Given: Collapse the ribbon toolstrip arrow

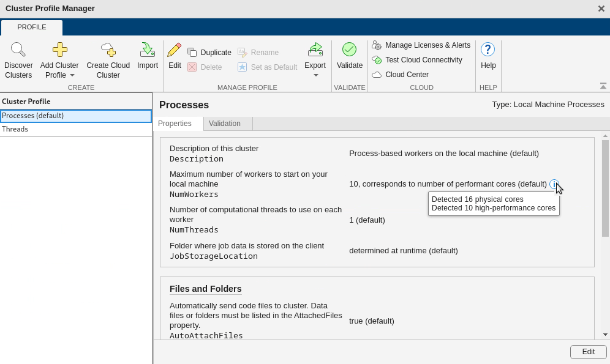Looking at the screenshot, I should click(603, 86).
